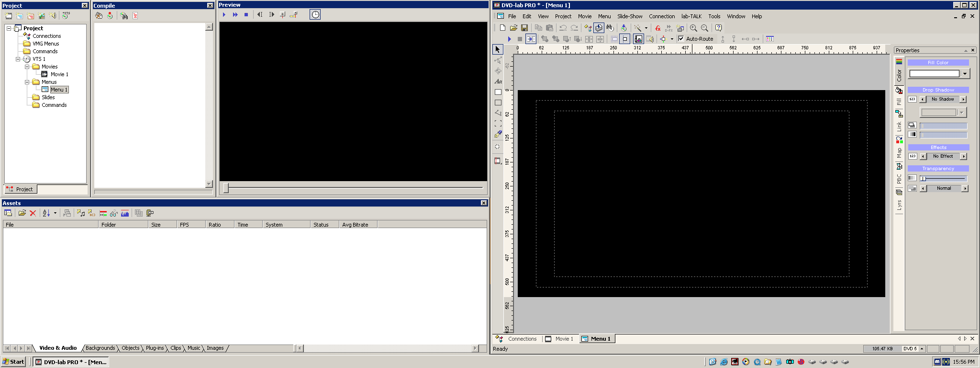Switch to the Backgrounds assets tab
This screenshot has width=980, height=368.
pyautogui.click(x=100, y=348)
